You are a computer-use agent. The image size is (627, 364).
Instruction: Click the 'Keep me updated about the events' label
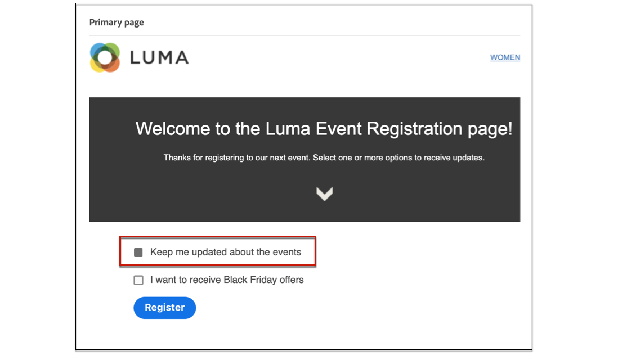(x=226, y=252)
